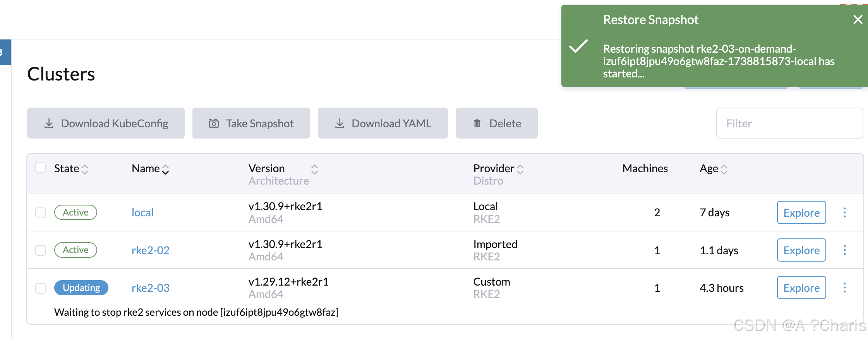Sort clusters by Name column
Viewport: 868px width, 339px height.
click(150, 169)
